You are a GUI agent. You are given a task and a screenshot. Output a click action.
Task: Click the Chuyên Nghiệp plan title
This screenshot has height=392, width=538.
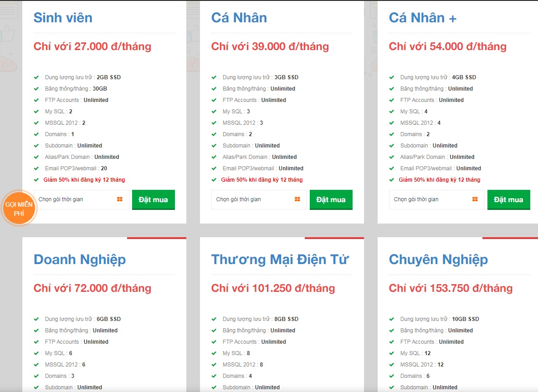[438, 260]
